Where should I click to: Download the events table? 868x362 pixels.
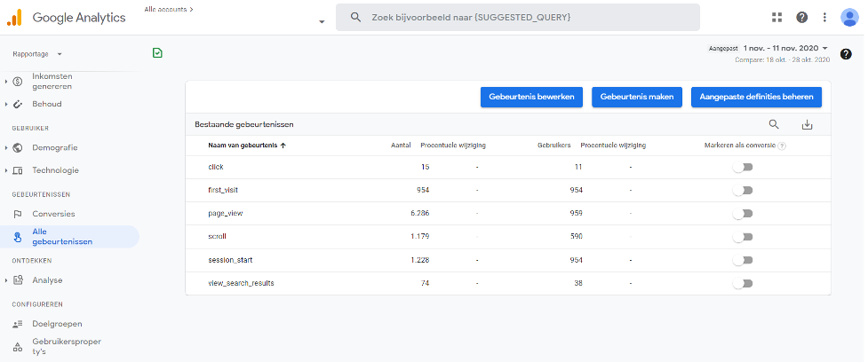click(x=807, y=125)
